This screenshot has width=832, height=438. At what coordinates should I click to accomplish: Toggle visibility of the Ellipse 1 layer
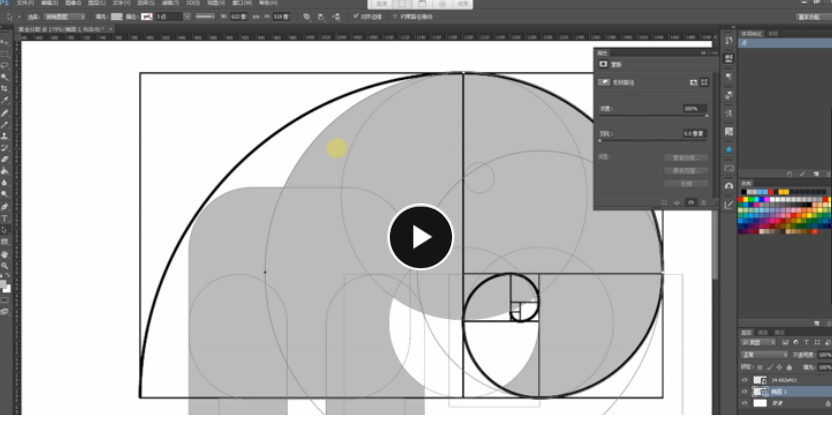(744, 392)
